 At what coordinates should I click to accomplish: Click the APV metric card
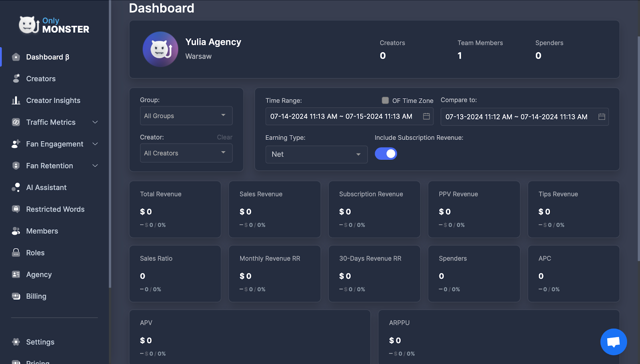[250, 337]
